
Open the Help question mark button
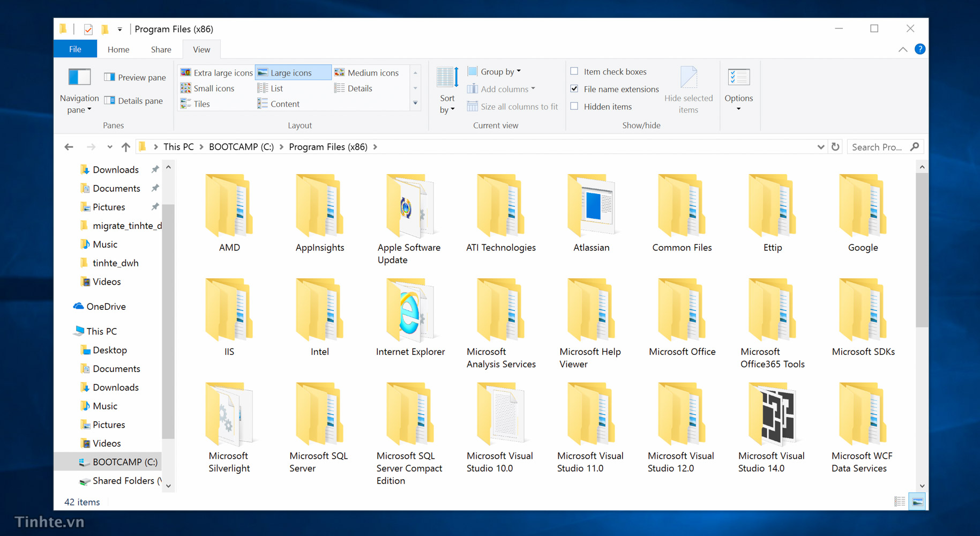920,49
